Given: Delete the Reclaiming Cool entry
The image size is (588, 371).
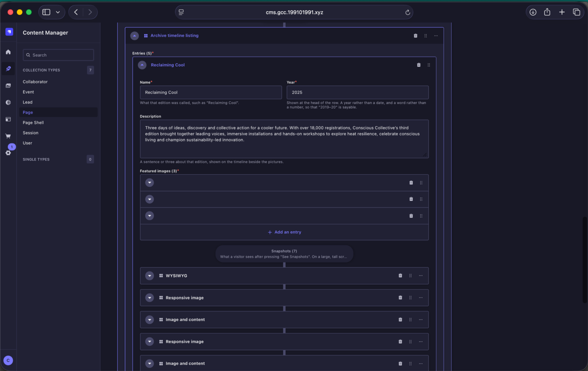Looking at the screenshot, I should (419, 65).
